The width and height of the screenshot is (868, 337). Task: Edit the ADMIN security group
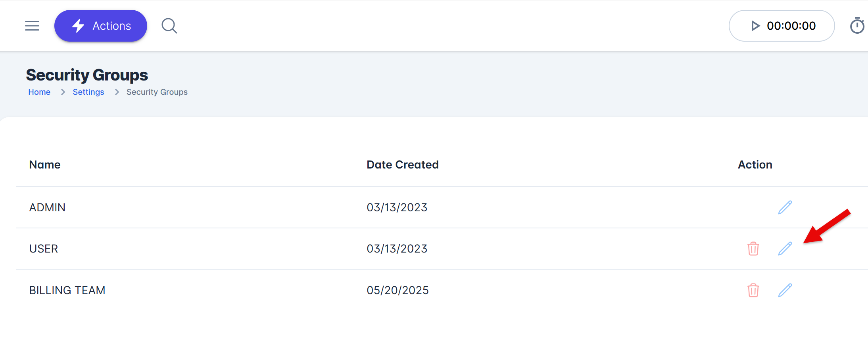tap(785, 207)
